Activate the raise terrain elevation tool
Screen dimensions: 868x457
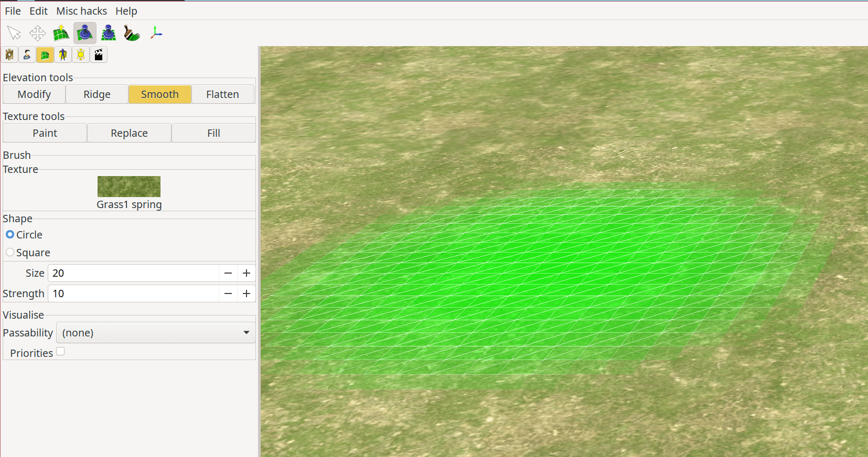(x=61, y=33)
